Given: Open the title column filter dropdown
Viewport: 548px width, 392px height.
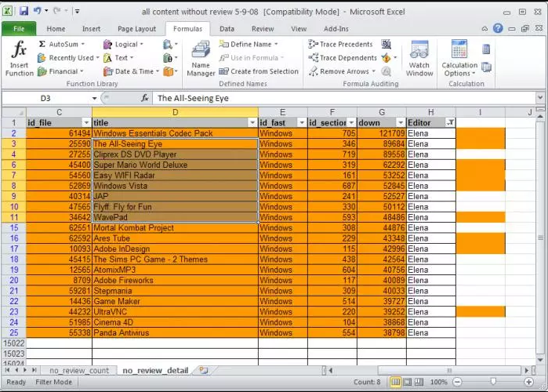Looking at the screenshot, I should [252, 122].
